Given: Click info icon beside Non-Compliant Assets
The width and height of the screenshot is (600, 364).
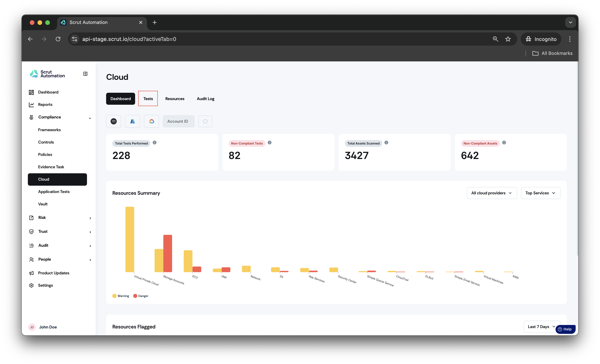Looking at the screenshot, I should (504, 143).
